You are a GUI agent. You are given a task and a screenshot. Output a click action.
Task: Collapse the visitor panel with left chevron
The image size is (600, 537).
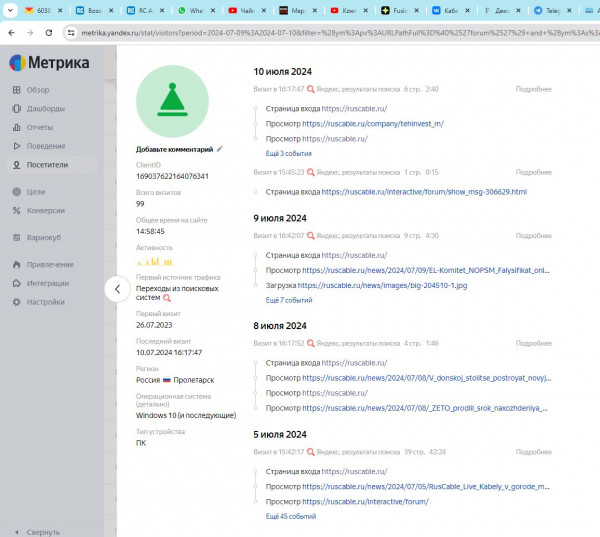point(117,289)
